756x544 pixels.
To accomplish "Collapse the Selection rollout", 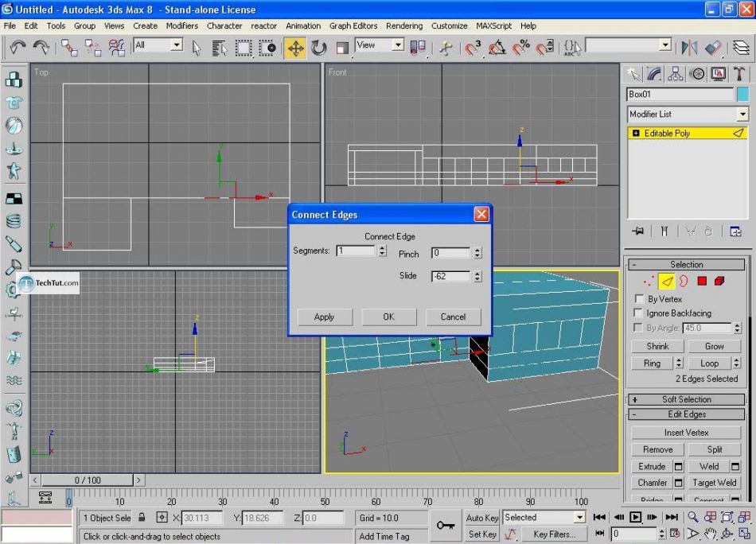I will tap(687, 265).
